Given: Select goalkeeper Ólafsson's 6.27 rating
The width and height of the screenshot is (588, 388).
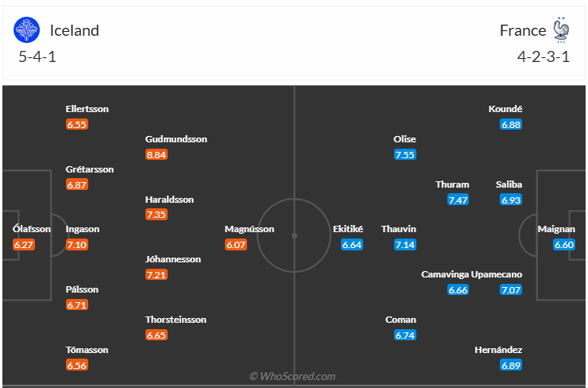Looking at the screenshot, I should click(25, 245).
